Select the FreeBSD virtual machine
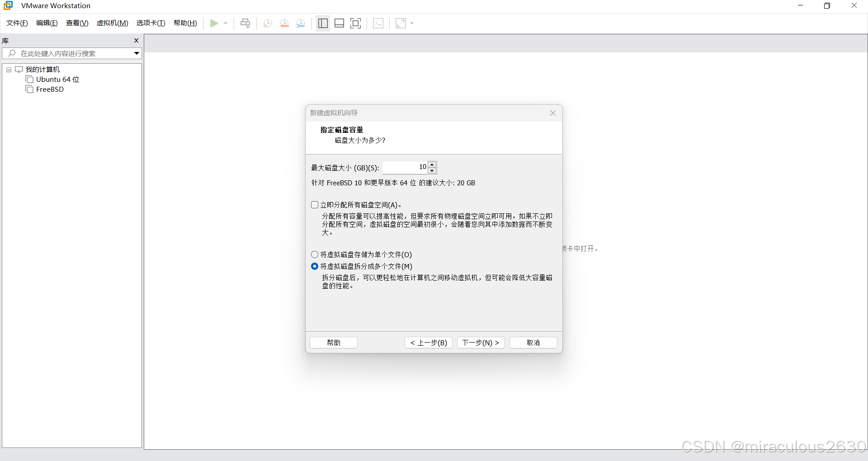The image size is (868, 461). 50,89
